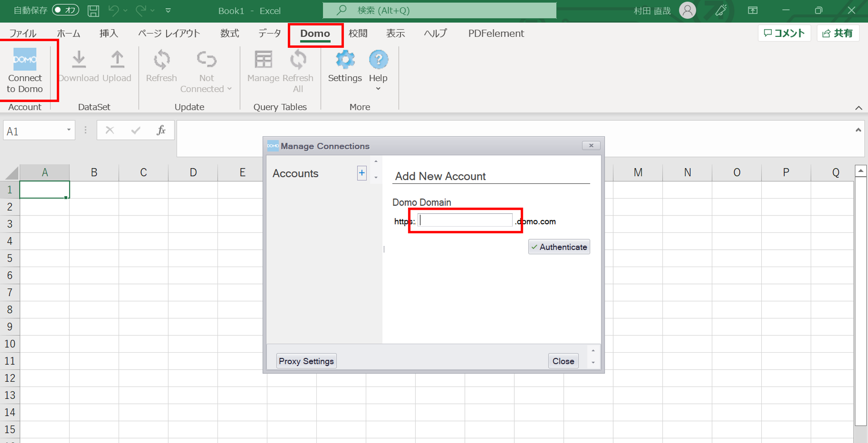The image size is (868, 443).
Task: Open the PDFelement tab
Action: point(496,33)
